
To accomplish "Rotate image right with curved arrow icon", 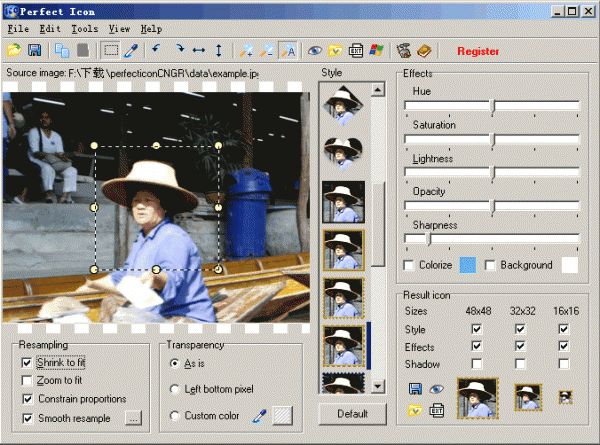I will point(179,50).
